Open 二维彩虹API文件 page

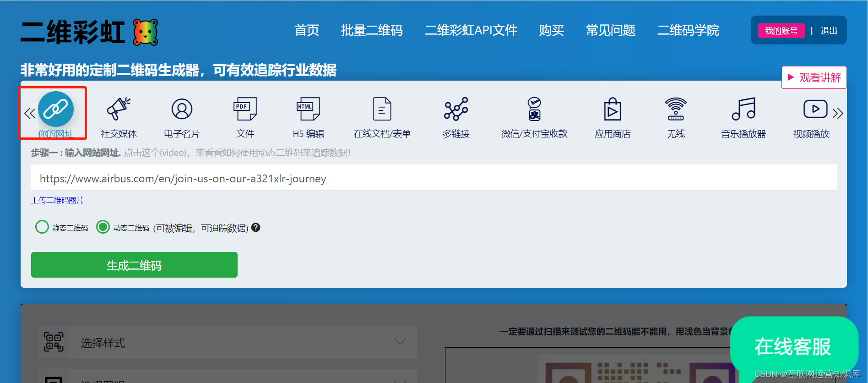click(x=471, y=30)
